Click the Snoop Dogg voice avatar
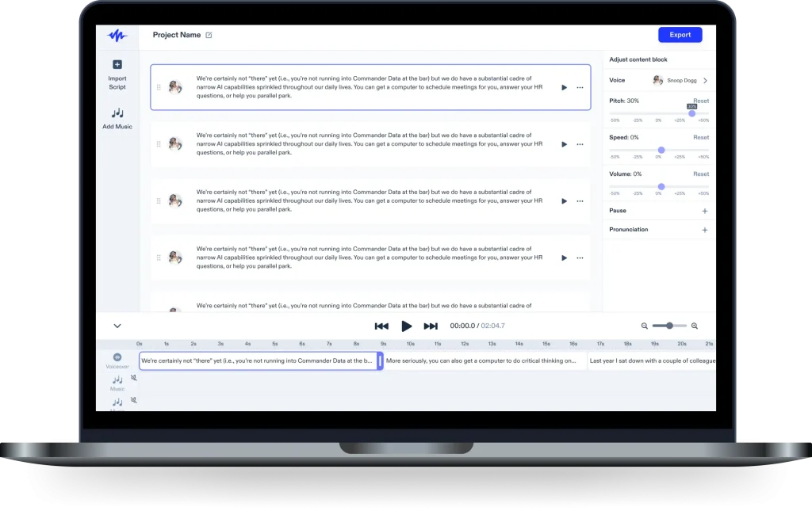Screen dimensions: 812x511 tap(657, 80)
